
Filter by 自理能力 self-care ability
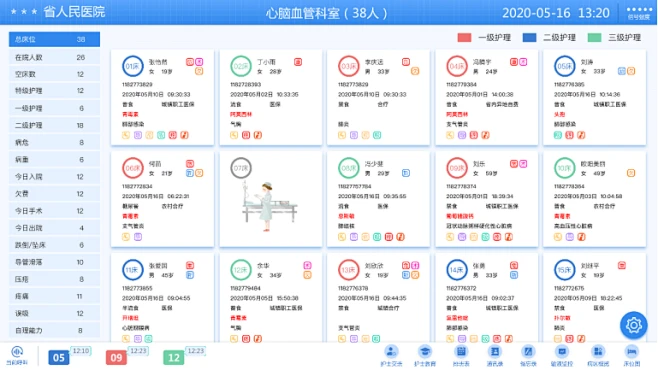coord(54,331)
